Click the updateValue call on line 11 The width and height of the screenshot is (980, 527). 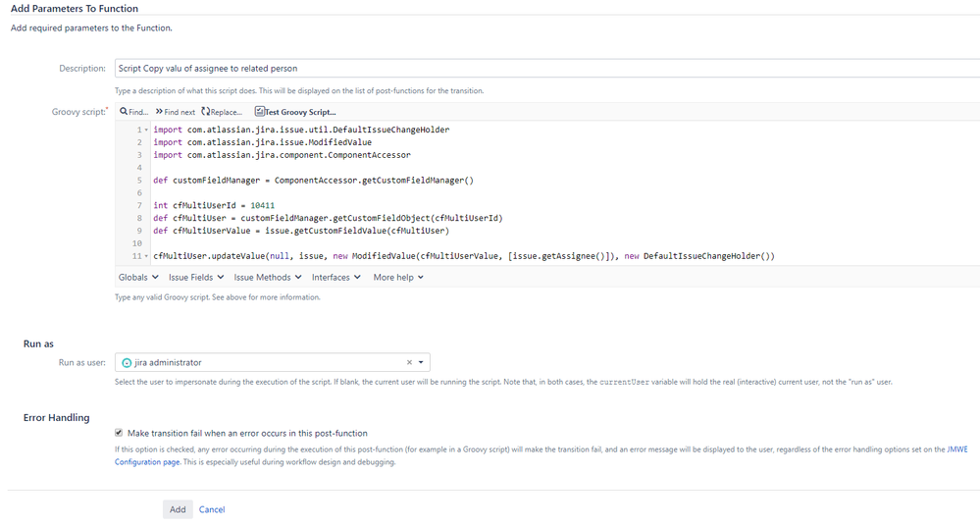coord(464,256)
